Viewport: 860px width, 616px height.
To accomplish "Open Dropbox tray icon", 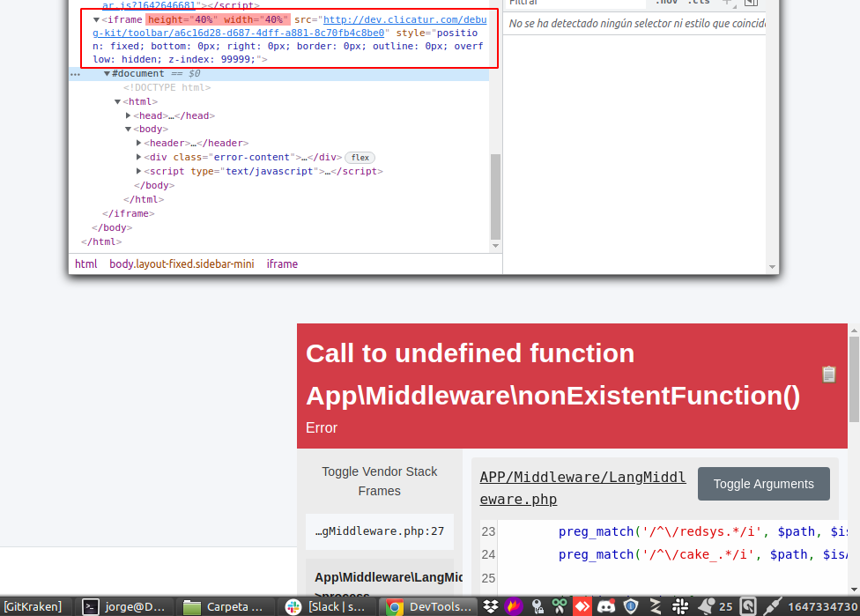I will click(x=491, y=606).
